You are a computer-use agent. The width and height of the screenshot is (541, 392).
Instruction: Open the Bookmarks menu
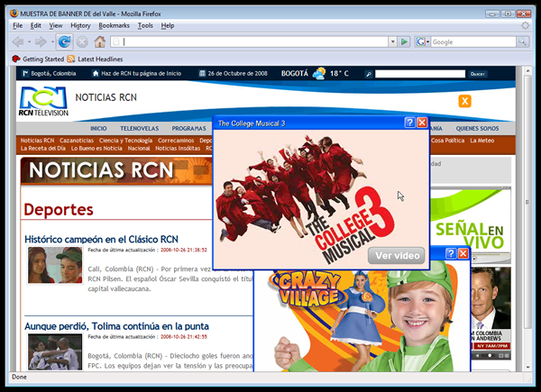[115, 26]
